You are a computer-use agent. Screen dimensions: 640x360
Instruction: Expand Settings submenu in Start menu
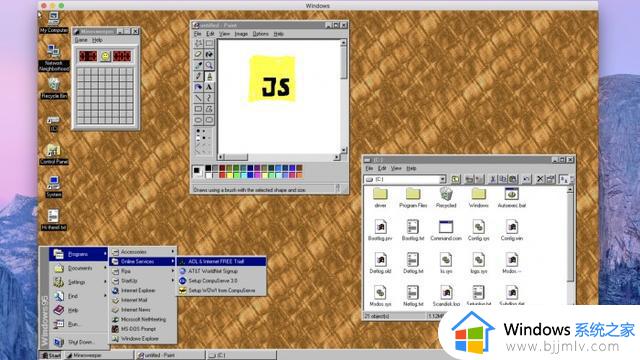pos(79,282)
